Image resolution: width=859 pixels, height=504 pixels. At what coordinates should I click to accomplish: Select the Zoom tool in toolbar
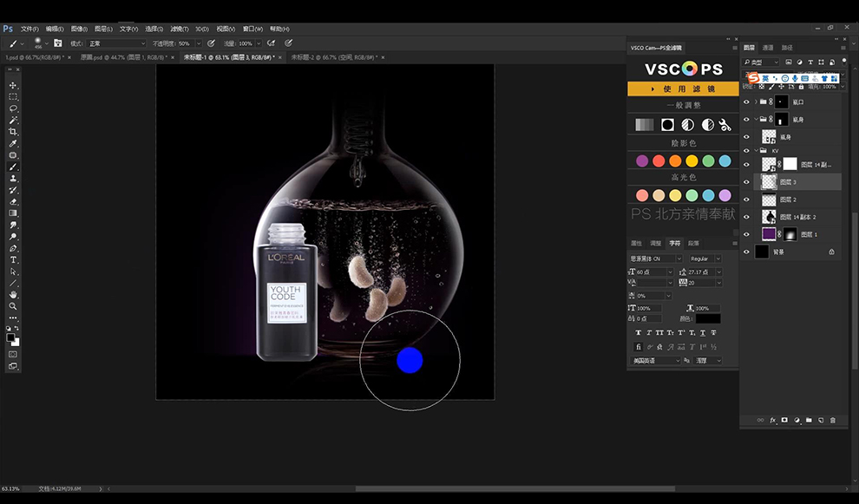[13, 306]
